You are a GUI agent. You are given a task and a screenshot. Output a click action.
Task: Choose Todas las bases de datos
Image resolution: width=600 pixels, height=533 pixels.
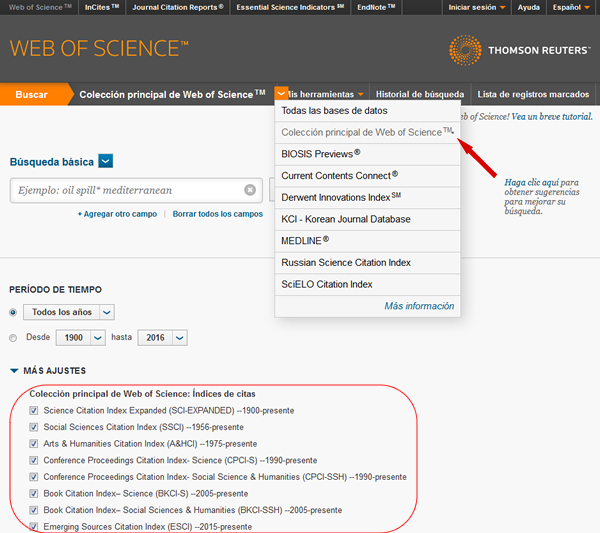click(334, 111)
